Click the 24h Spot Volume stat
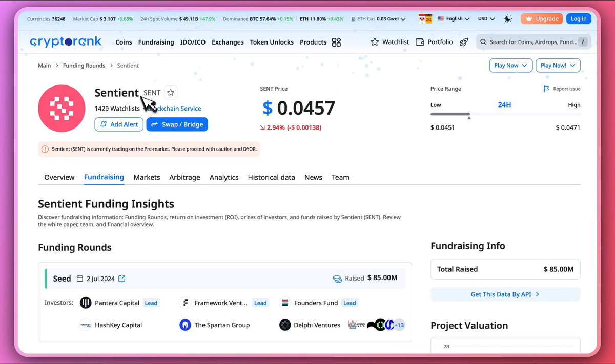Screen dimensions: 615x364 tap(178, 19)
